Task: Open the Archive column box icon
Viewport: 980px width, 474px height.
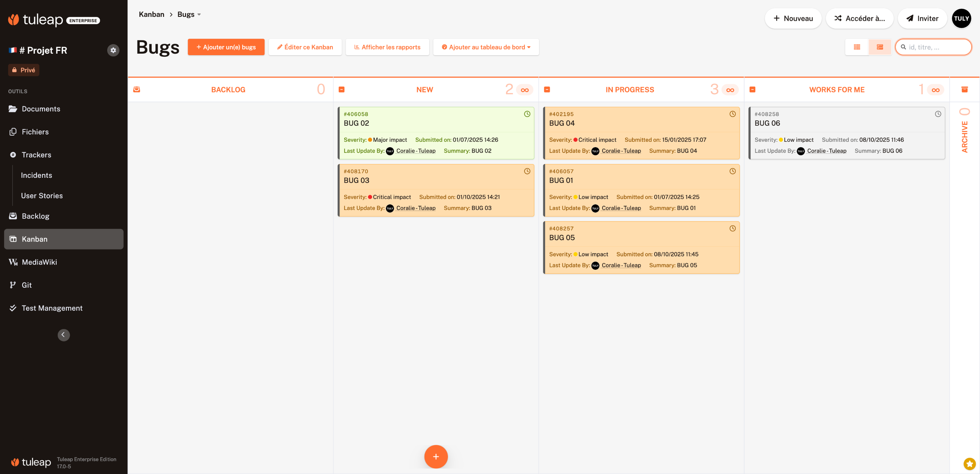Action: [964, 89]
